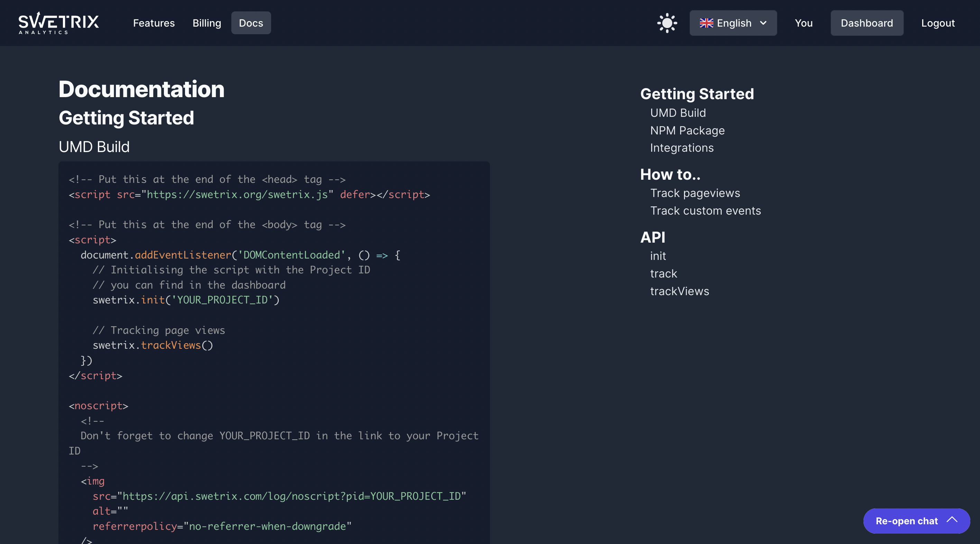Viewport: 980px width, 544px height.
Task: Open the trackViews API reference
Action: (x=679, y=291)
